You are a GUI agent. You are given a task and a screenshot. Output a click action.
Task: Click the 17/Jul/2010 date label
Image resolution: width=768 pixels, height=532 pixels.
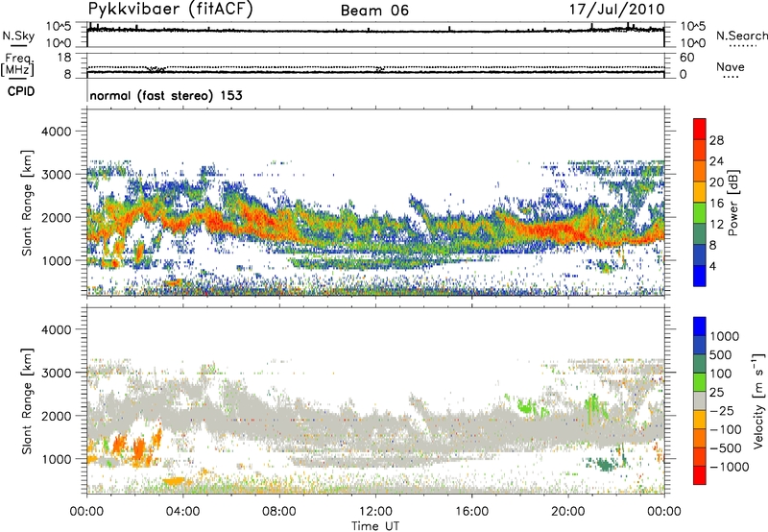(616, 10)
